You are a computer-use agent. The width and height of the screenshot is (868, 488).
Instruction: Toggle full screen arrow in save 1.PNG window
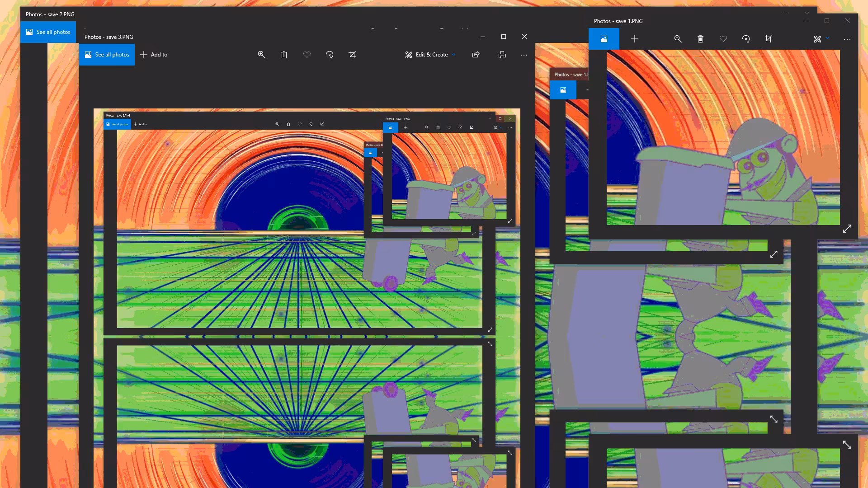[x=847, y=229]
